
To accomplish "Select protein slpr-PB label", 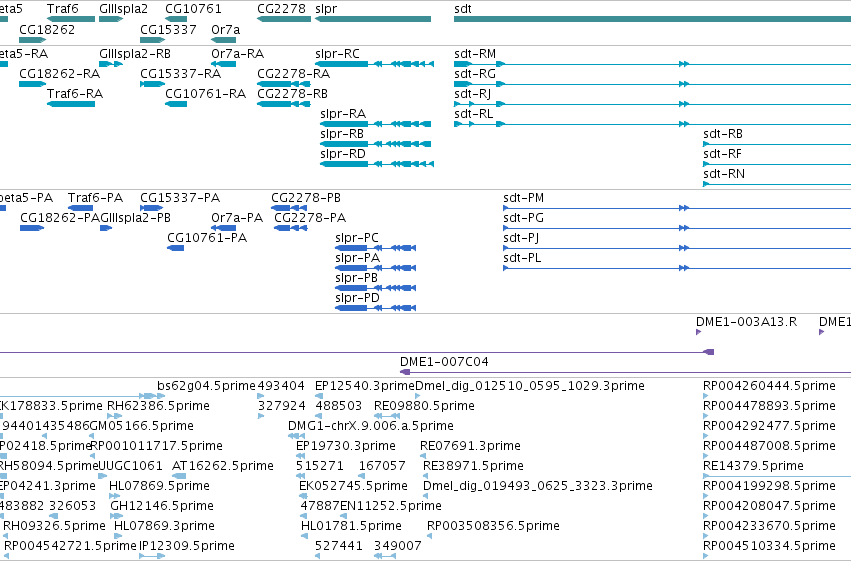I will coord(357,278).
